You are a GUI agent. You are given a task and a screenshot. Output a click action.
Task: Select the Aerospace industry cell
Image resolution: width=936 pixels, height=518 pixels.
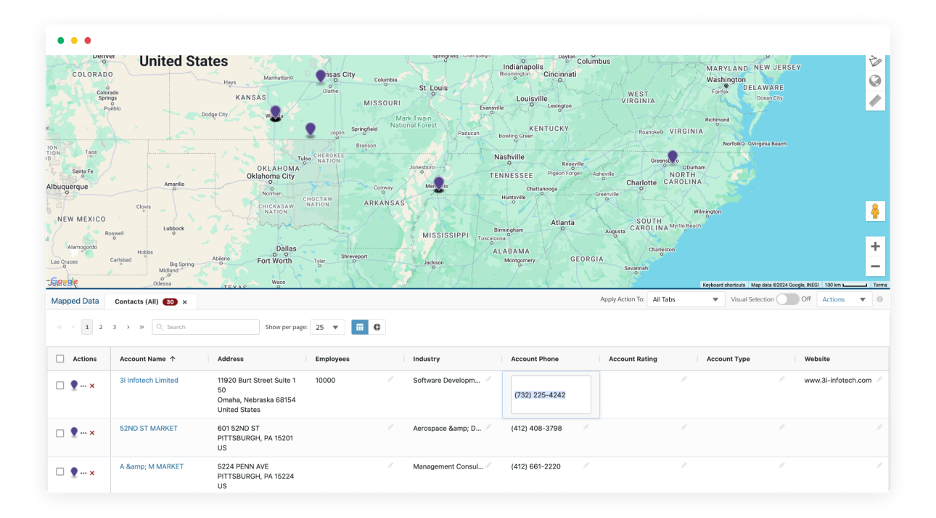coord(447,428)
